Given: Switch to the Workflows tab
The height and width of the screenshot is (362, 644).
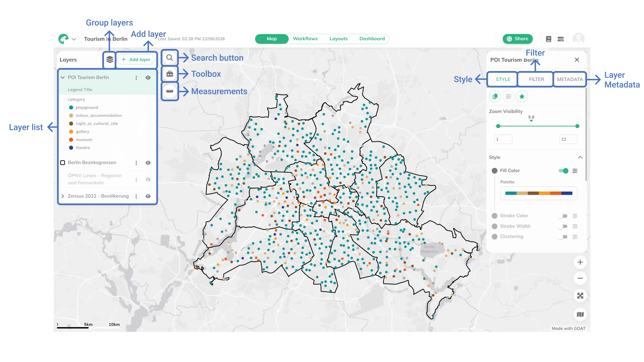Looking at the screenshot, I should [x=305, y=39].
